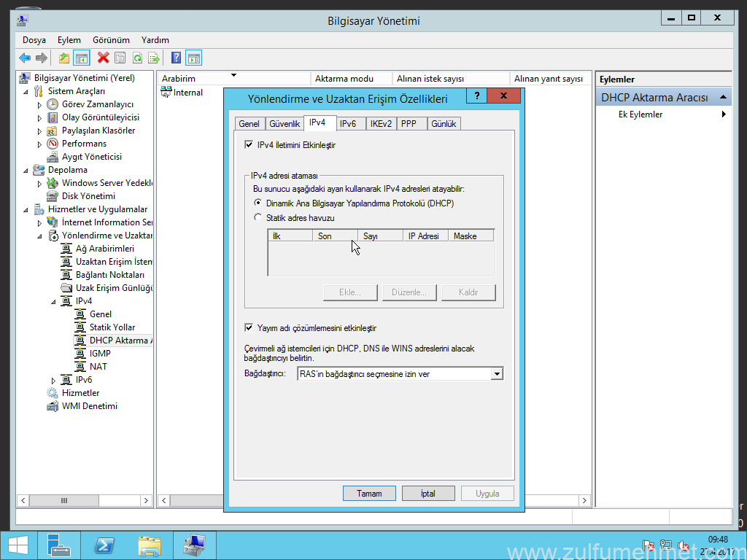Toggle Yayım adı çözümlemesini etkinleştir checkbox
747x560 pixels.
point(249,328)
